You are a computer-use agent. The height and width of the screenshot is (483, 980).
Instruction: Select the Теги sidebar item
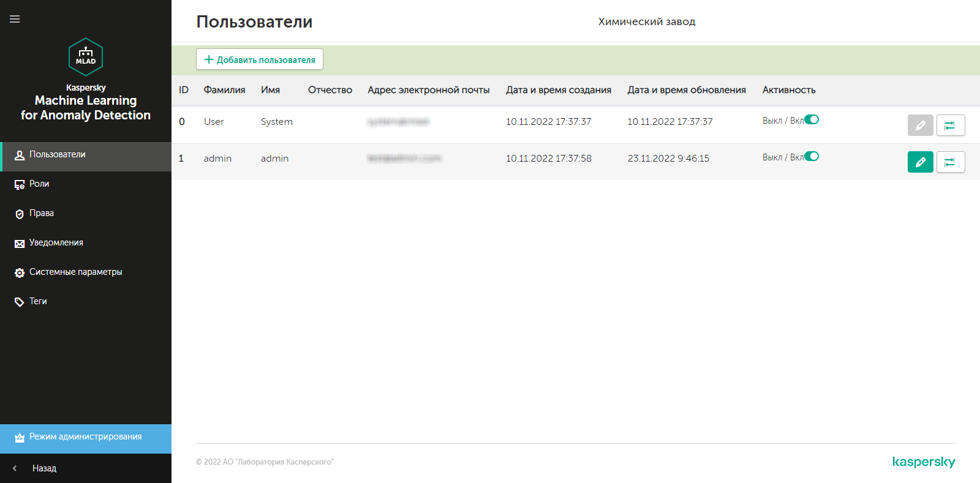[x=38, y=301]
